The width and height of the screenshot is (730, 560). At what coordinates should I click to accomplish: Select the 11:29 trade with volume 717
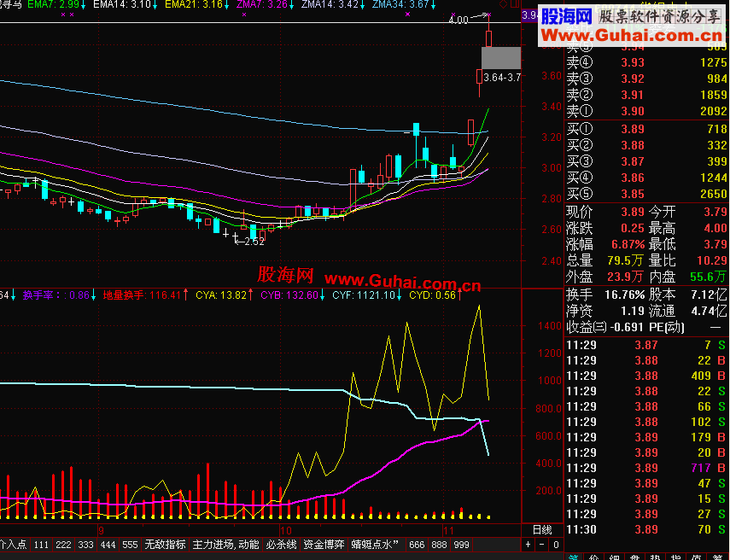(x=646, y=468)
